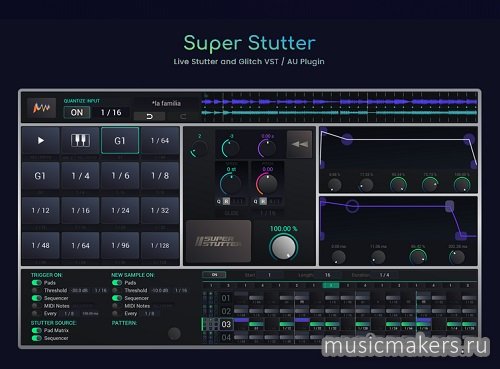Click the purple upper waveform display
Viewport: 500px width, 369px height.
coord(339,102)
